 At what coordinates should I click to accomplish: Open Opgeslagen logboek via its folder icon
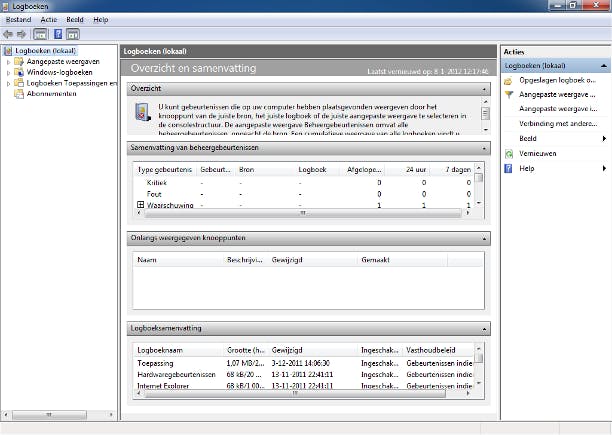point(509,80)
